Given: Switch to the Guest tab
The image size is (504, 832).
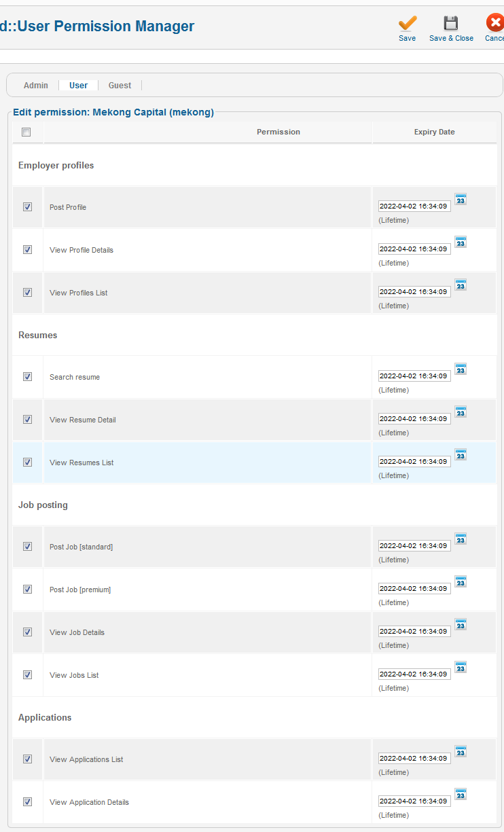Looking at the screenshot, I should click(x=120, y=86).
